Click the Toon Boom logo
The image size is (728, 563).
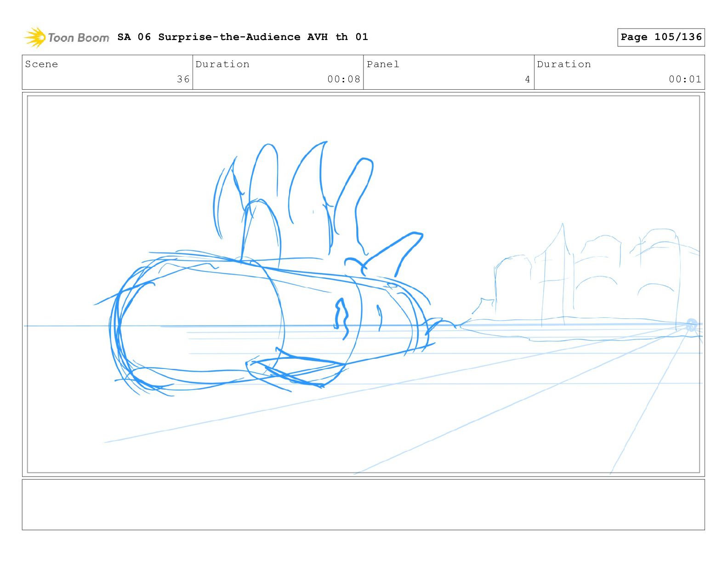point(67,37)
